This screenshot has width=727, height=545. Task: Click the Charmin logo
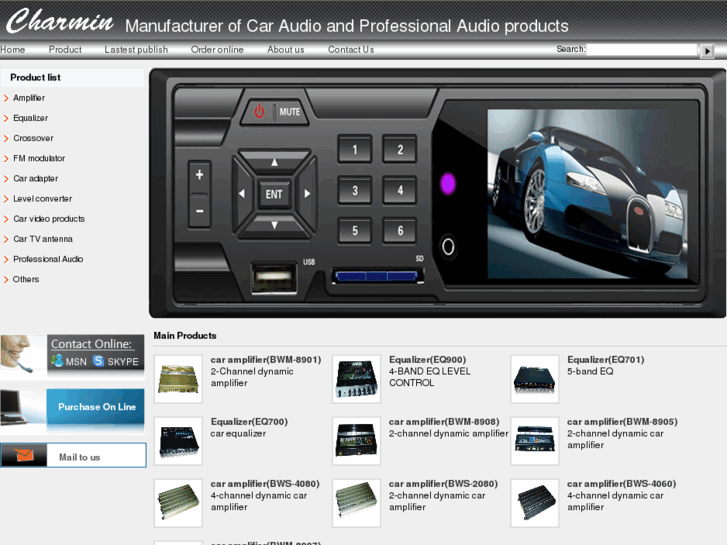pos(59,21)
